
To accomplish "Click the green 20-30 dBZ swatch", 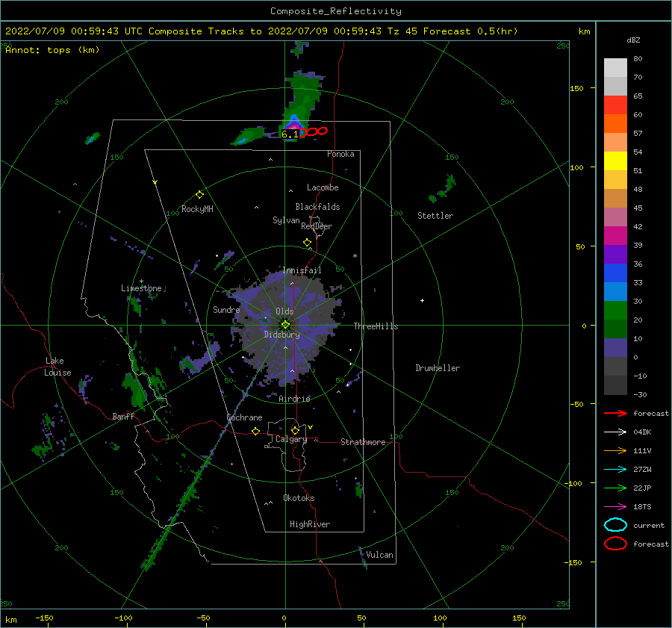I will [615, 311].
